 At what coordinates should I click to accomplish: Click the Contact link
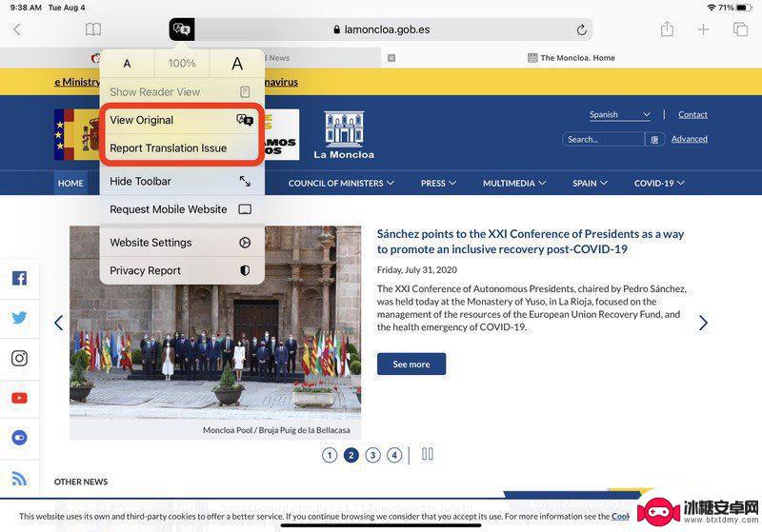(x=692, y=114)
